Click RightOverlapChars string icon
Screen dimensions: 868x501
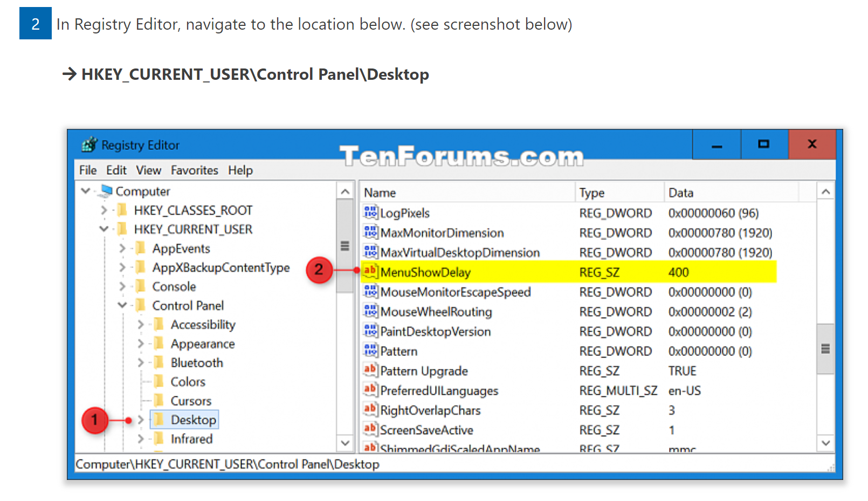point(370,409)
